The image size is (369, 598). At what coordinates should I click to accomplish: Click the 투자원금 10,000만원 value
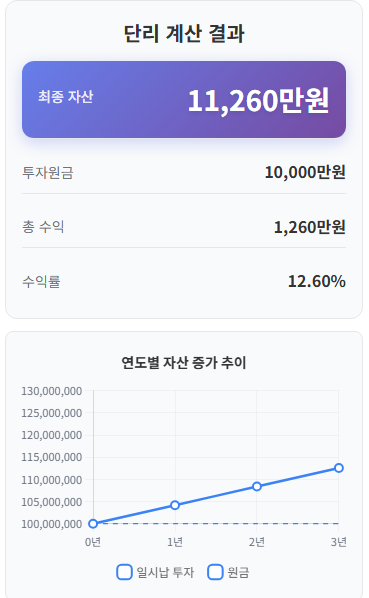click(305, 172)
